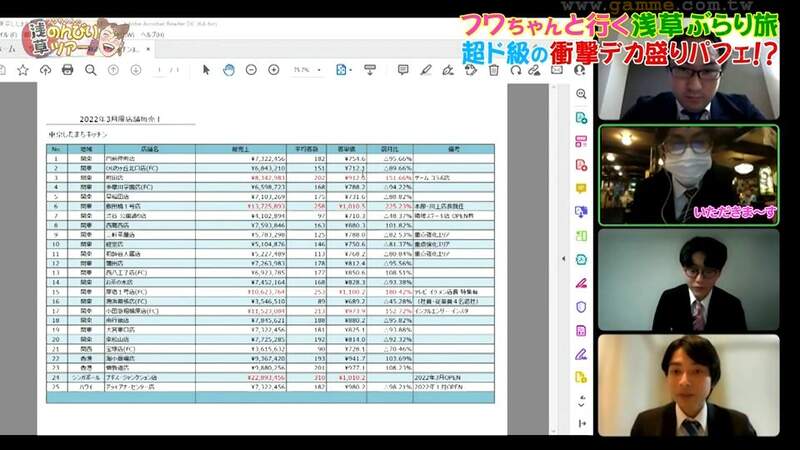800x450 pixels.
Task: Activate the Hand pan tool
Action: coord(229,70)
